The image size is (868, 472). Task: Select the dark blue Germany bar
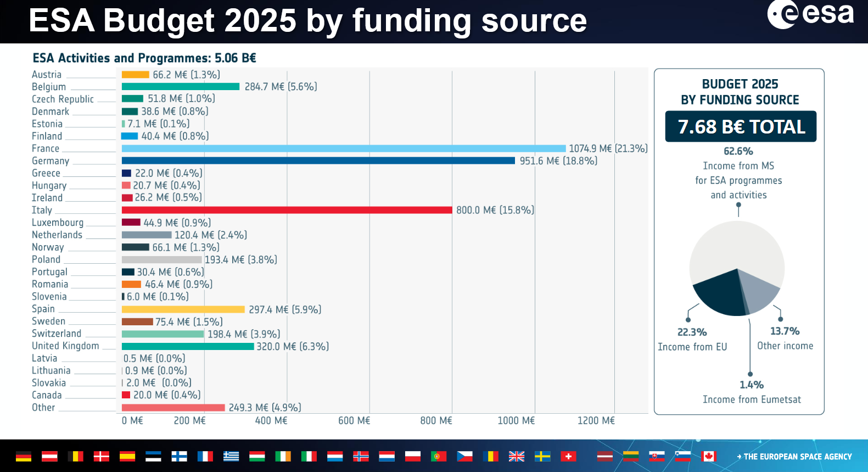point(318,160)
